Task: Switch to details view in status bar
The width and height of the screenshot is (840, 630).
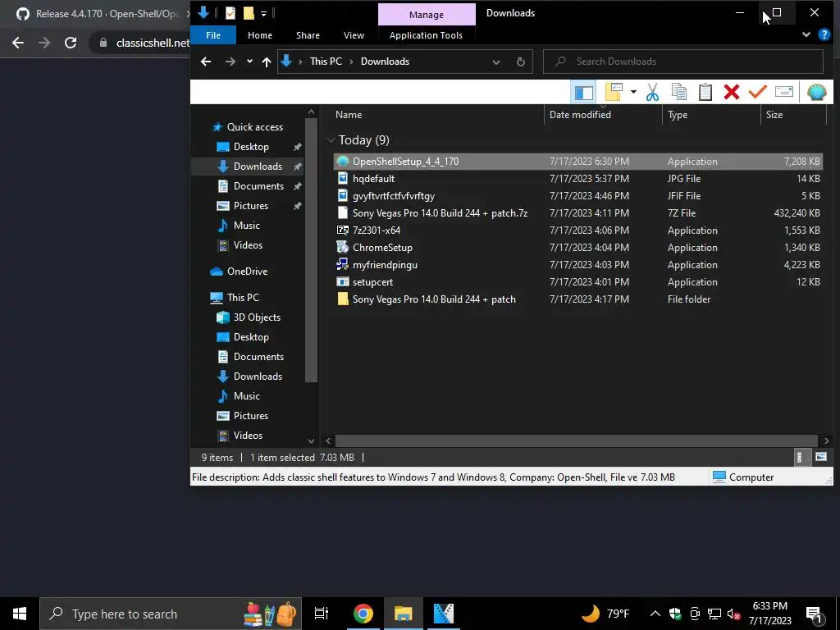Action: coord(799,457)
